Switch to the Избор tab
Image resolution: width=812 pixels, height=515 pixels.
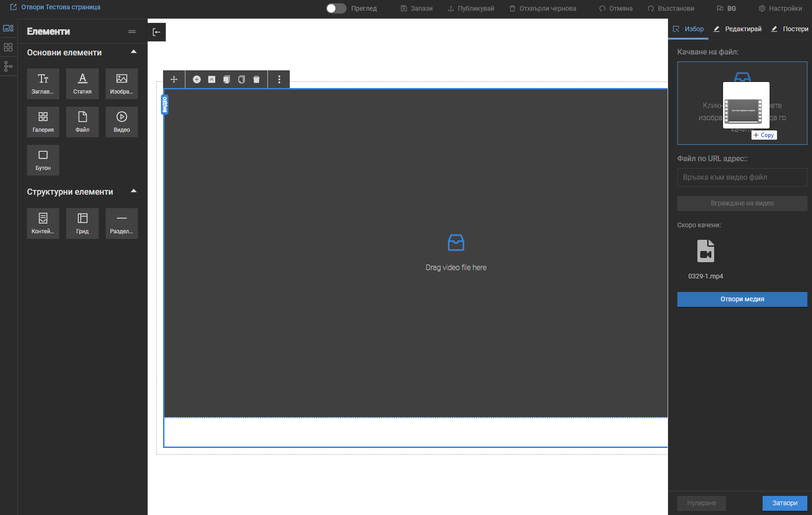(689, 29)
